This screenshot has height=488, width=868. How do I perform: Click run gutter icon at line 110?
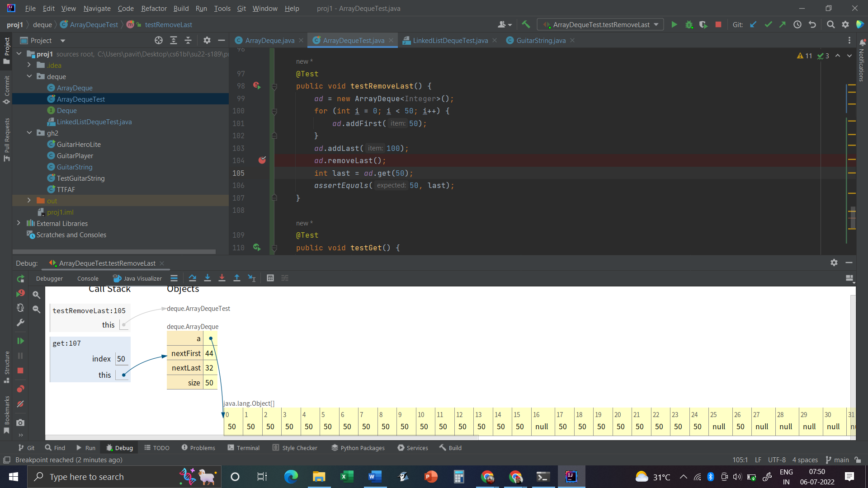point(257,248)
